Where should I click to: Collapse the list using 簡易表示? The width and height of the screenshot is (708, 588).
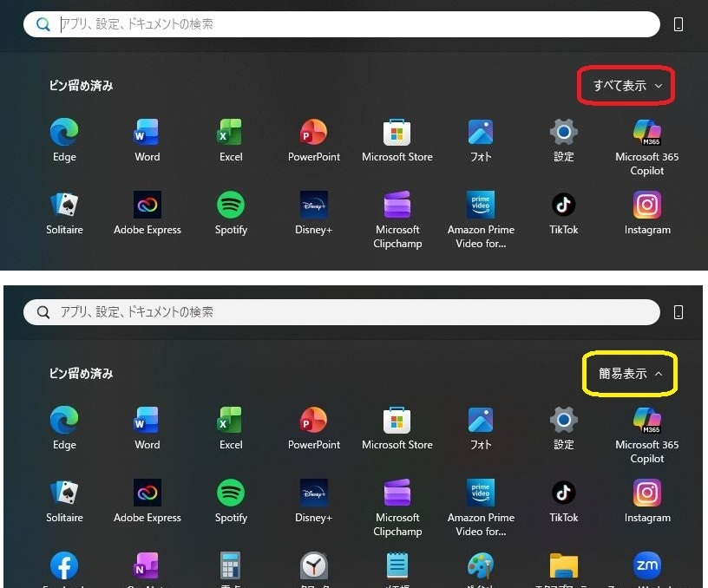(629, 373)
